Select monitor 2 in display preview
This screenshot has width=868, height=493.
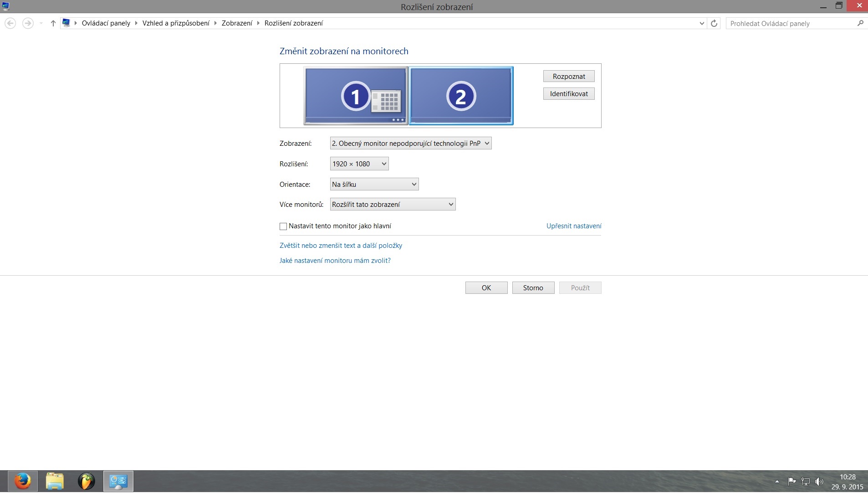(x=461, y=96)
